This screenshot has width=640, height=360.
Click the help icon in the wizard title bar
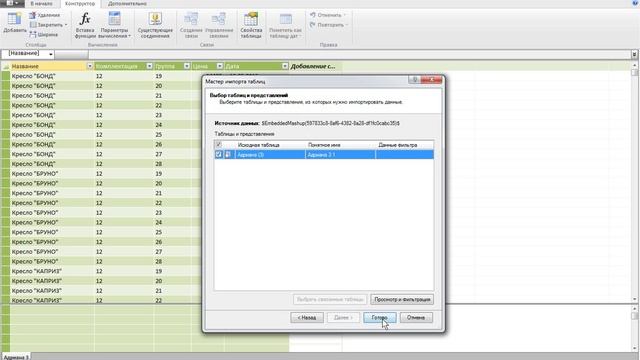pos(415,80)
